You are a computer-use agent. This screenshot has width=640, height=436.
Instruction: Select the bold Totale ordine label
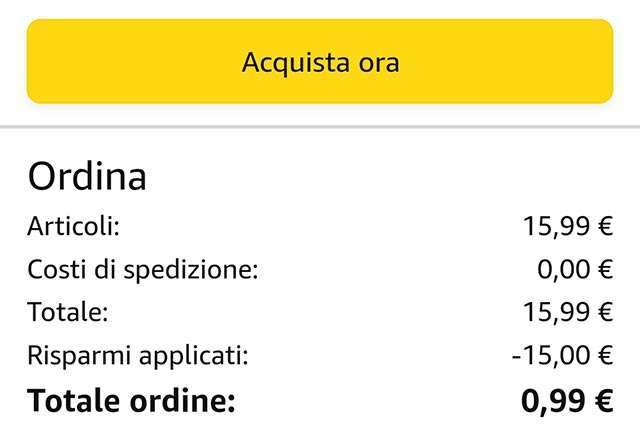tap(131, 401)
